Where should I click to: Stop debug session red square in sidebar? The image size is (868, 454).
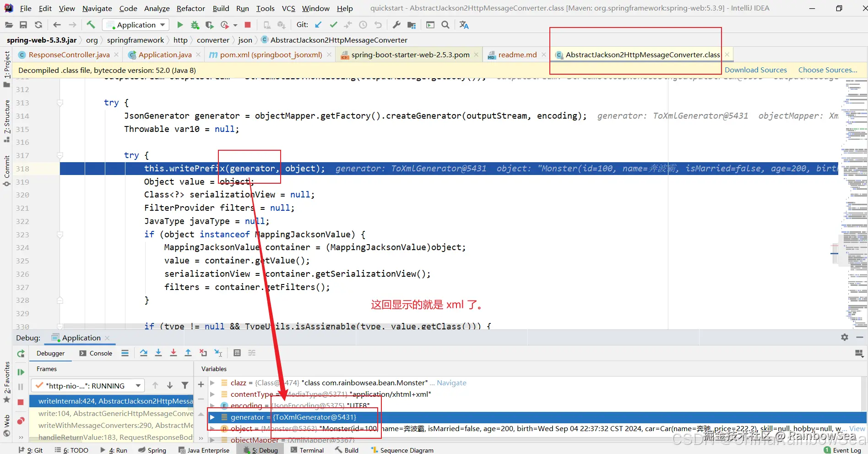(21, 402)
